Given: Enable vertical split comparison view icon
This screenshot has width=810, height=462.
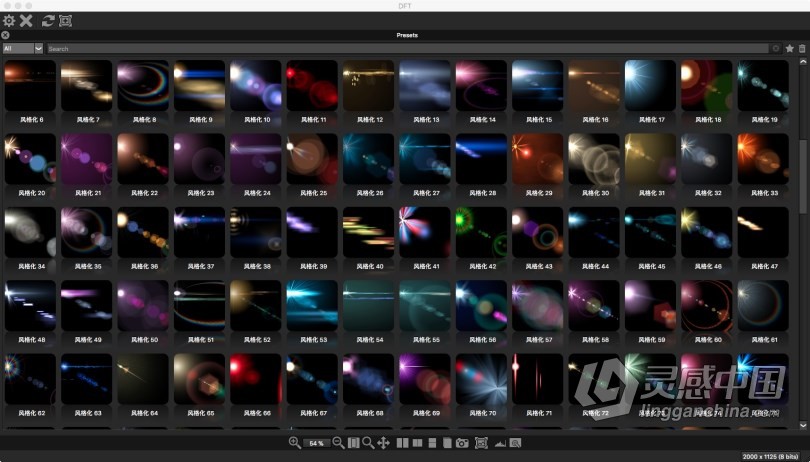Looking at the screenshot, I should (417, 443).
